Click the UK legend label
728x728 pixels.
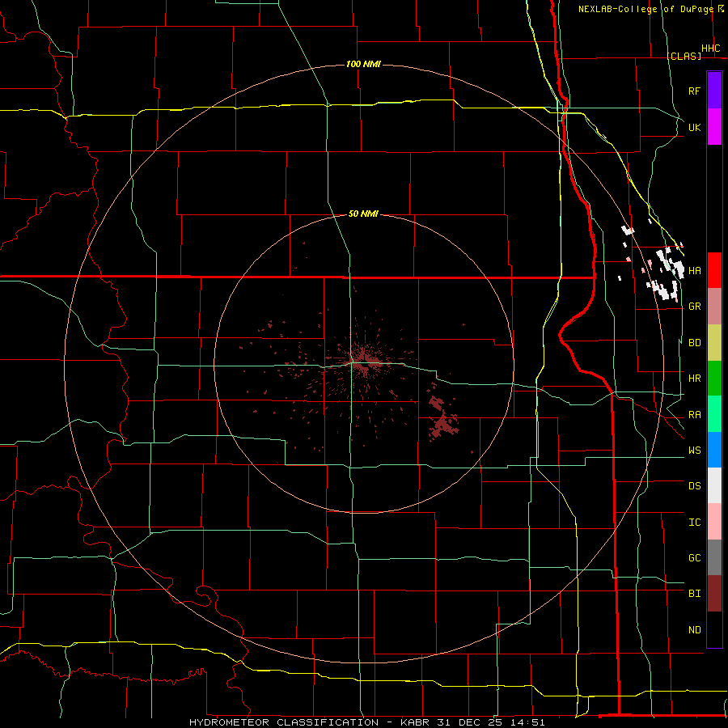(x=694, y=127)
